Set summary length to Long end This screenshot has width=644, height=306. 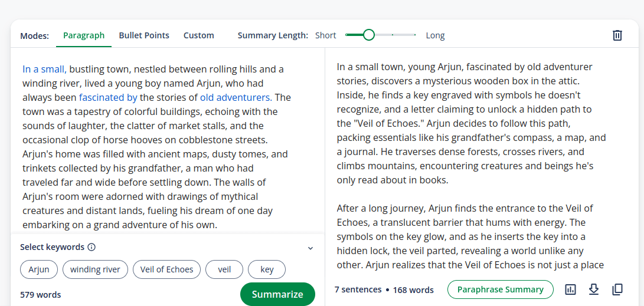point(415,35)
